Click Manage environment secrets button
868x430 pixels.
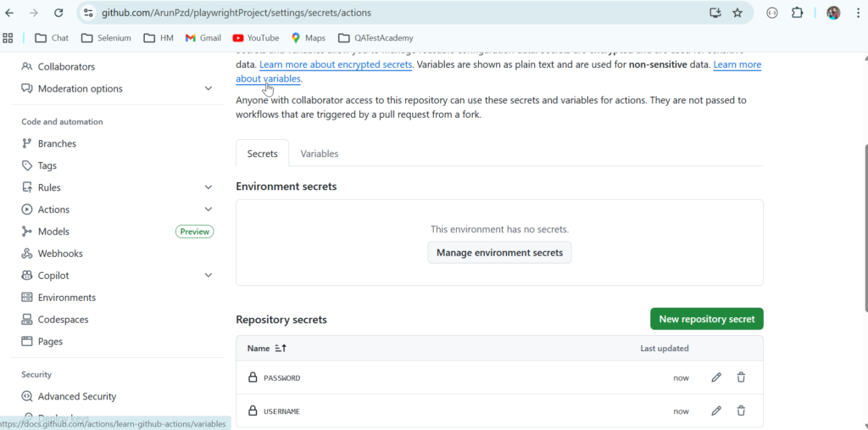click(x=499, y=253)
